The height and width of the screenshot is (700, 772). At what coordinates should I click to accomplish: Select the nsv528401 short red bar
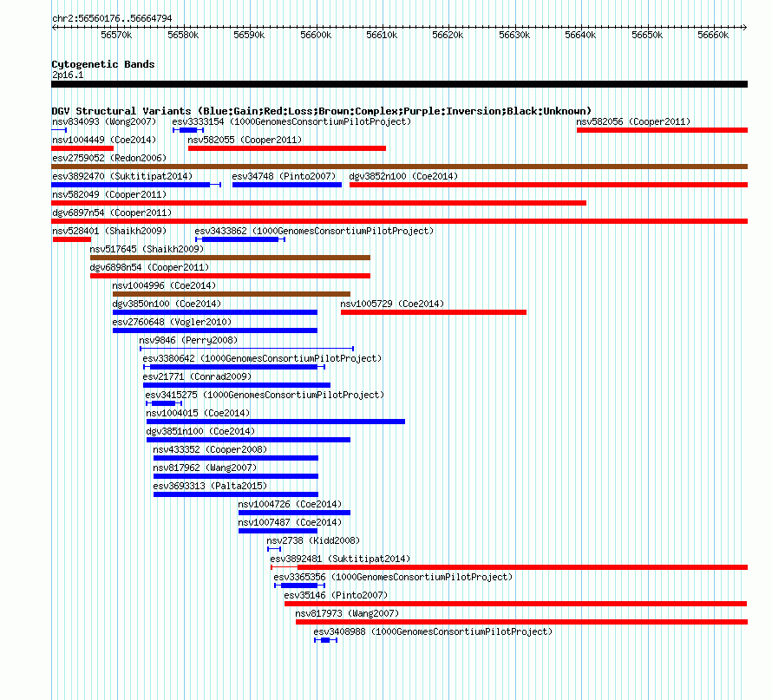72,239
